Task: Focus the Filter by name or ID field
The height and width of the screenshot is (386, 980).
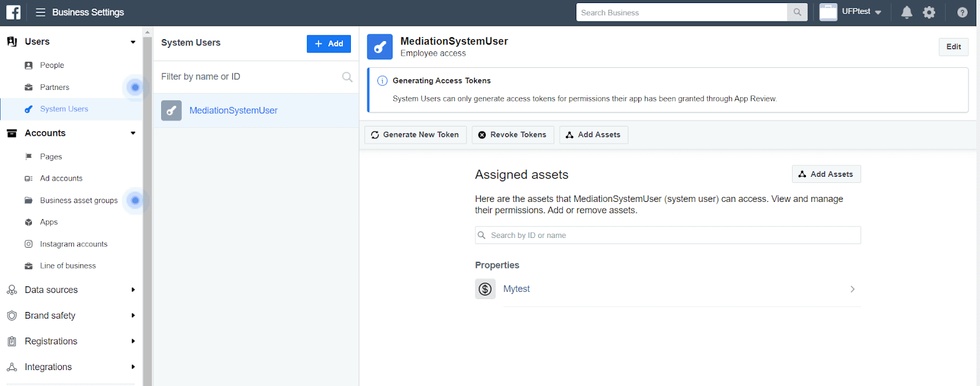Action: [250, 77]
